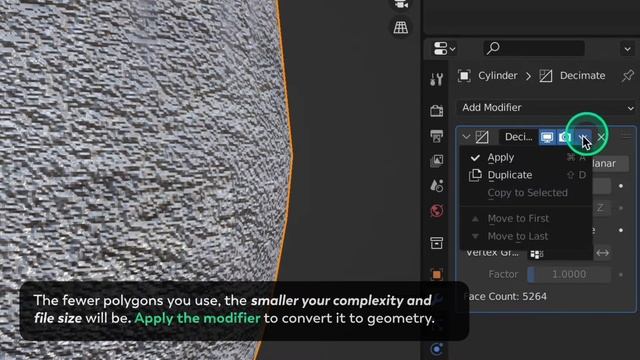640x360 pixels.
Task: Open the properties options dropdown arrow
Action: (x=627, y=49)
